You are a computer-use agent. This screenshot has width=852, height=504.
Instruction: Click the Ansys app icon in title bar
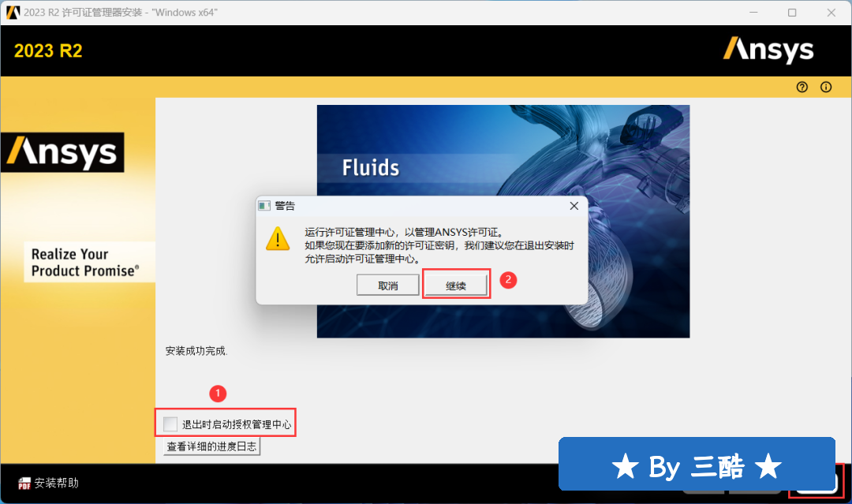coord(13,12)
